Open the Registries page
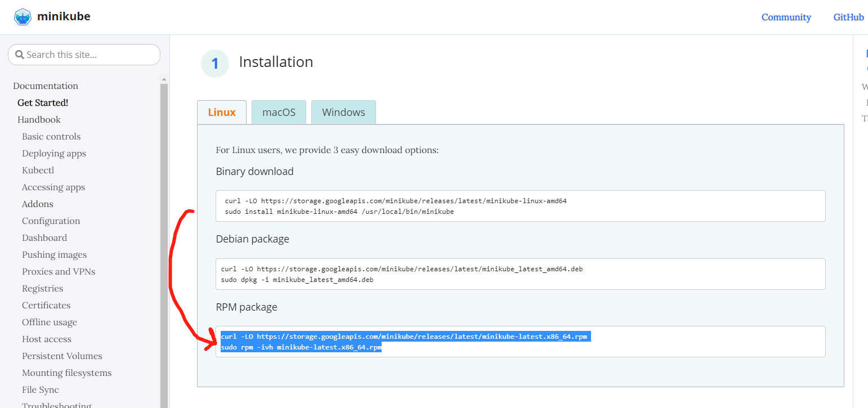Screen dimensions: 868x408 click(43, 288)
